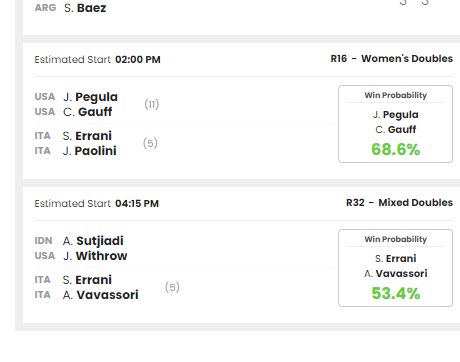Click the 68.6% win probability value

pos(396,149)
